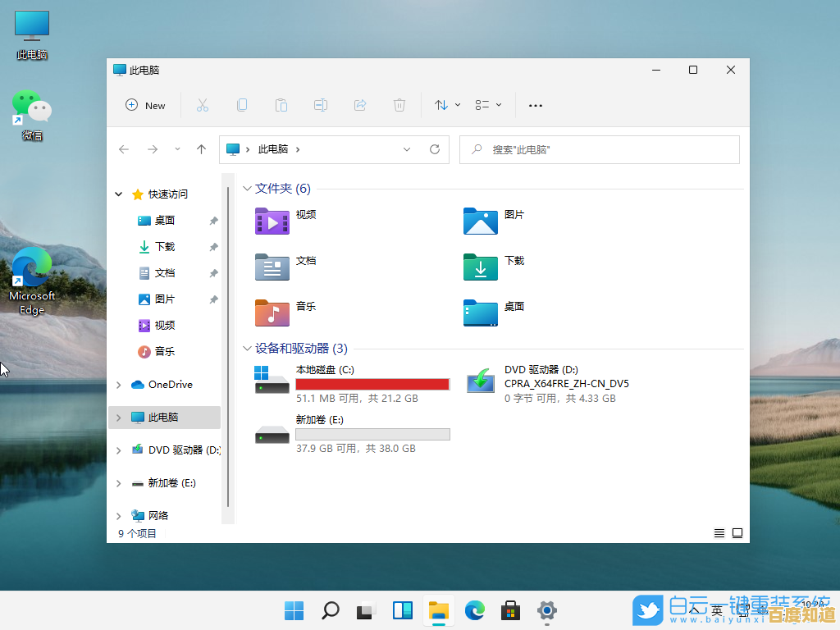The height and width of the screenshot is (630, 840).
Task: Click the C drive capacity bar
Action: coord(372,383)
